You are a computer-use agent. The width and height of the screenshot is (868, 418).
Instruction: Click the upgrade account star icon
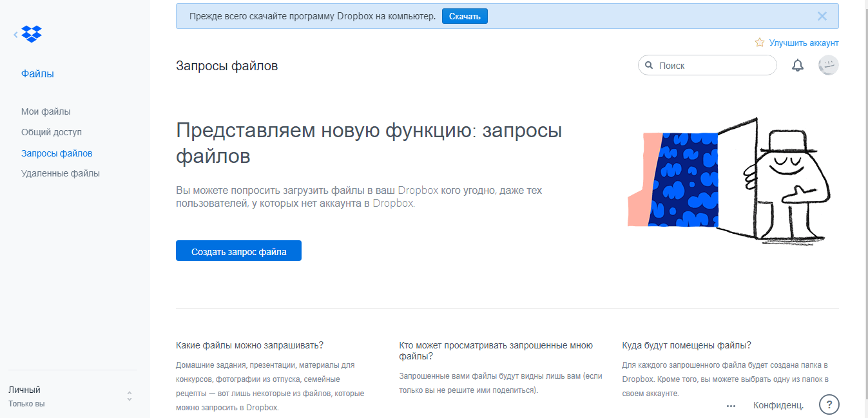point(760,43)
